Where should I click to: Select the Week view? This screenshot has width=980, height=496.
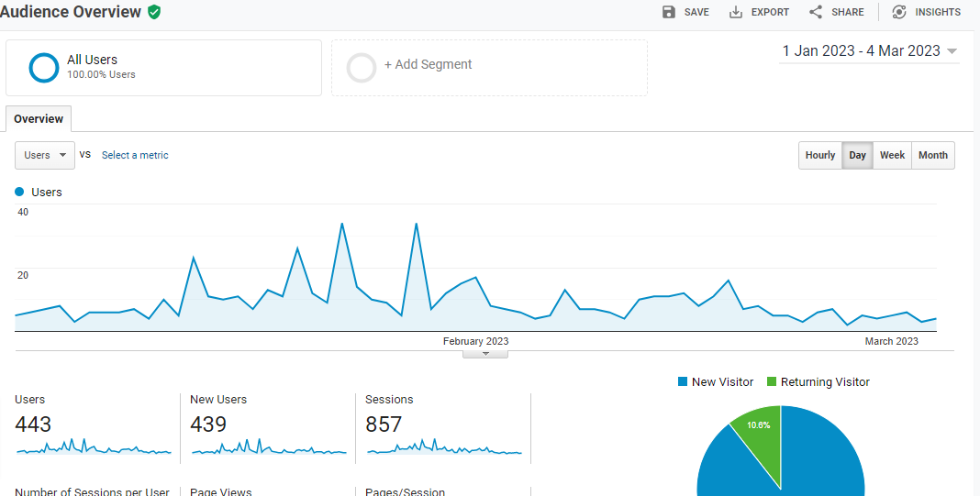(892, 155)
